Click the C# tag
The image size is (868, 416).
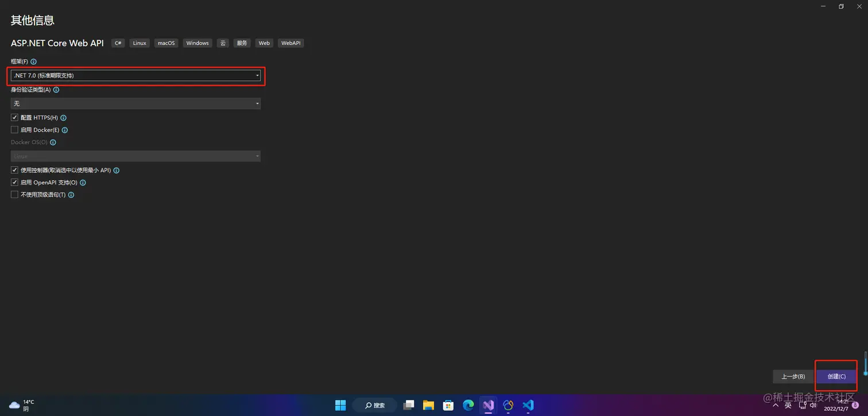(x=118, y=43)
